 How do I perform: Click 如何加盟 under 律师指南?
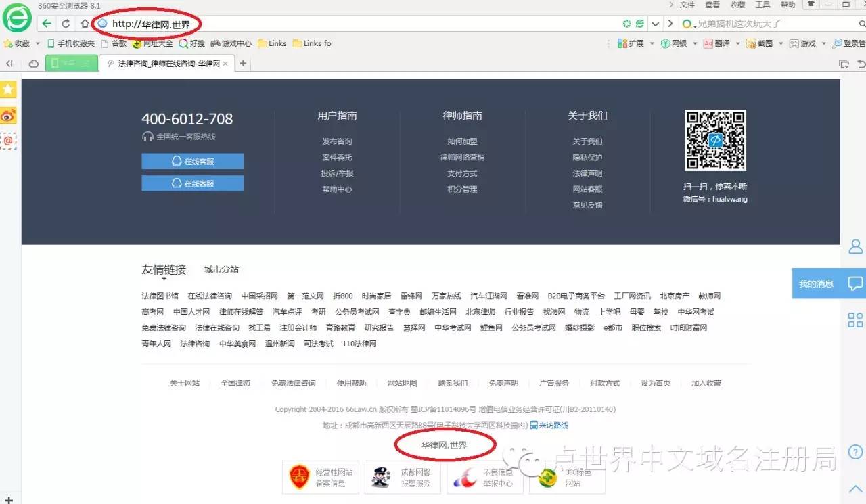462,141
